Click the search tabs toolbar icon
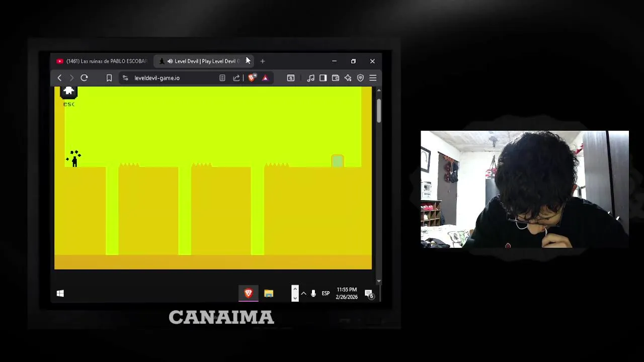Image resolution: width=644 pixels, height=362 pixels. click(x=291, y=78)
